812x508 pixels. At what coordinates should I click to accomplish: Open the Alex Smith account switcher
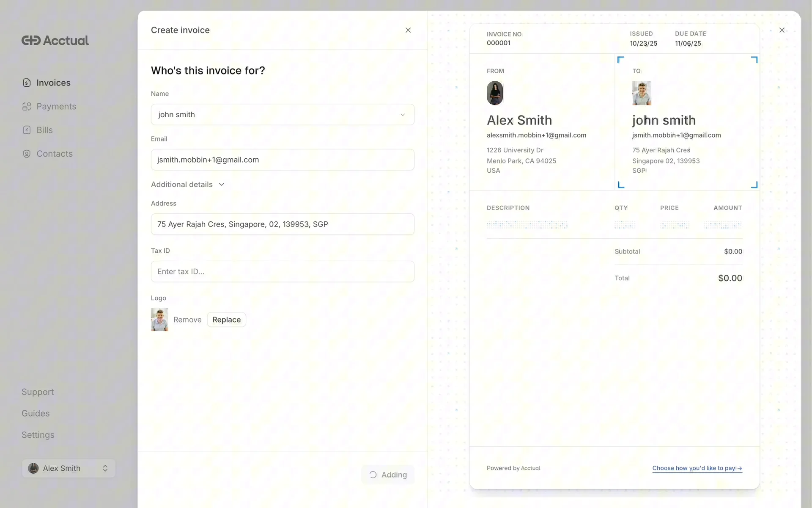pyautogui.click(x=69, y=468)
